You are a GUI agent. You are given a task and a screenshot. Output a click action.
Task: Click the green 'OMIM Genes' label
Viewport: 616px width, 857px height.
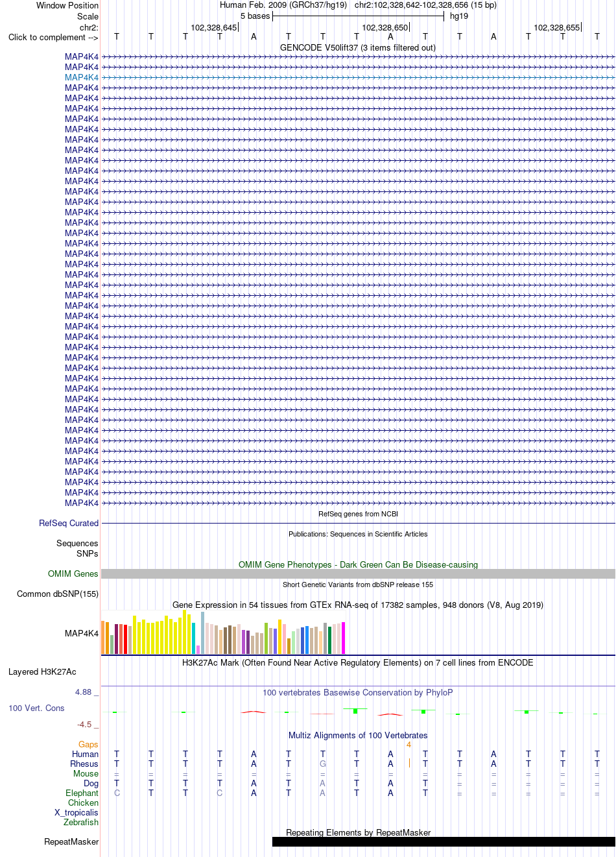coord(73,573)
